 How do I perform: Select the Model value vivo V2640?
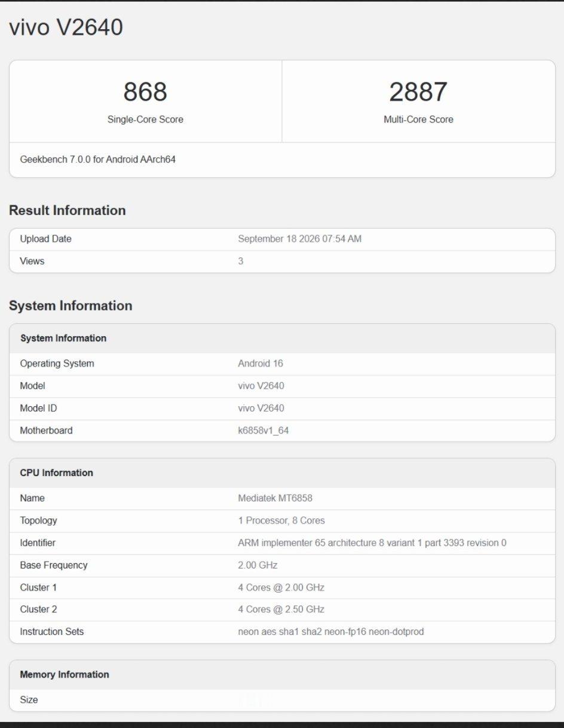tap(261, 386)
